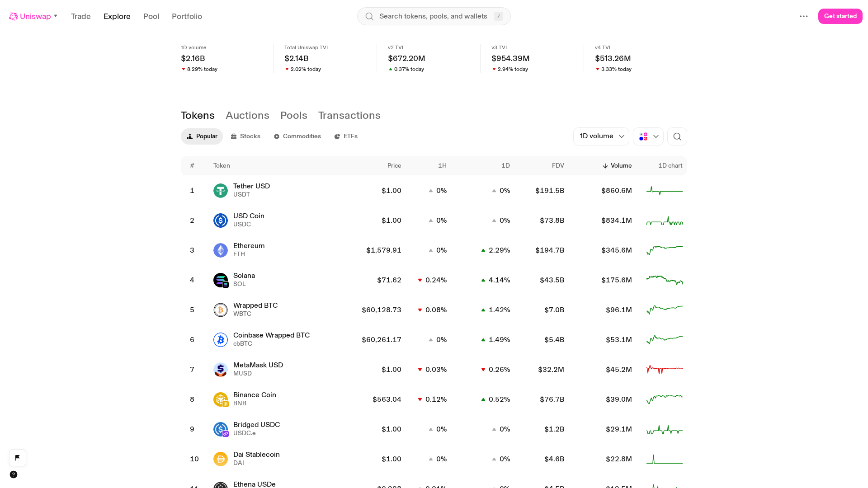The image size is (868, 488).
Task: Click the 1H column header
Action: (442, 166)
